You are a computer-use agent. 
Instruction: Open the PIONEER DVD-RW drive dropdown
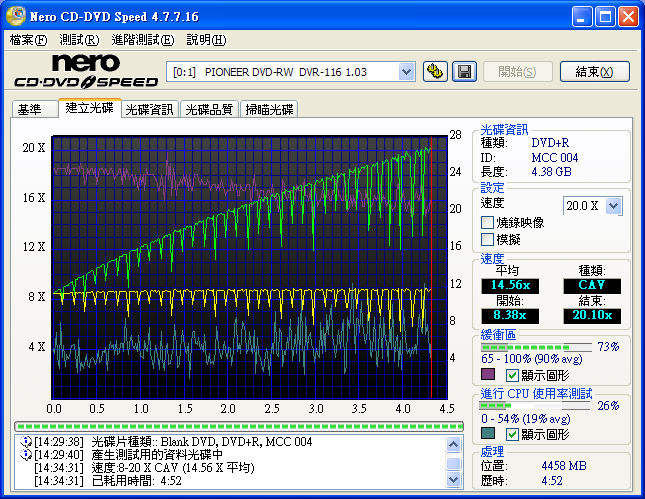406,71
